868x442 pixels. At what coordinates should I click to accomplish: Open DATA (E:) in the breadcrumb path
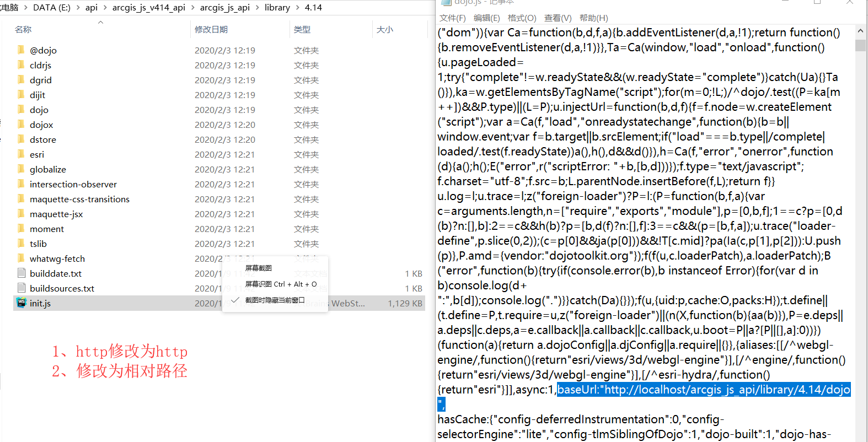[52, 8]
